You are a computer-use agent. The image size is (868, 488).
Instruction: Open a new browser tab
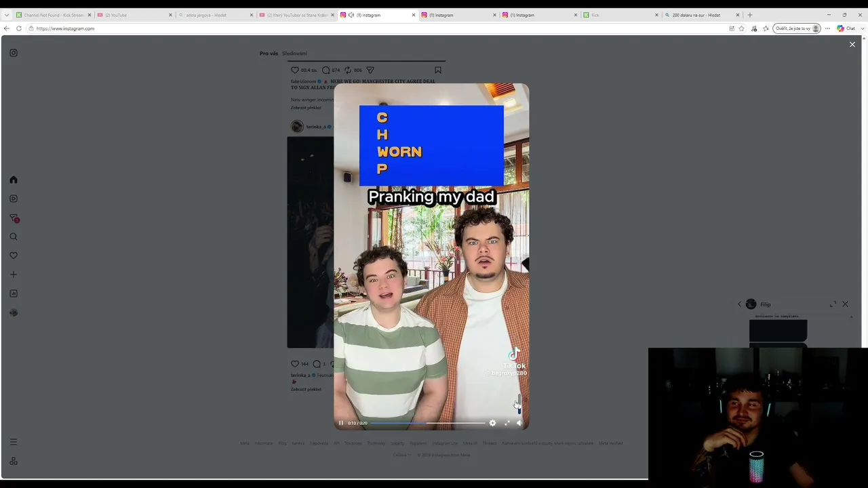(749, 15)
